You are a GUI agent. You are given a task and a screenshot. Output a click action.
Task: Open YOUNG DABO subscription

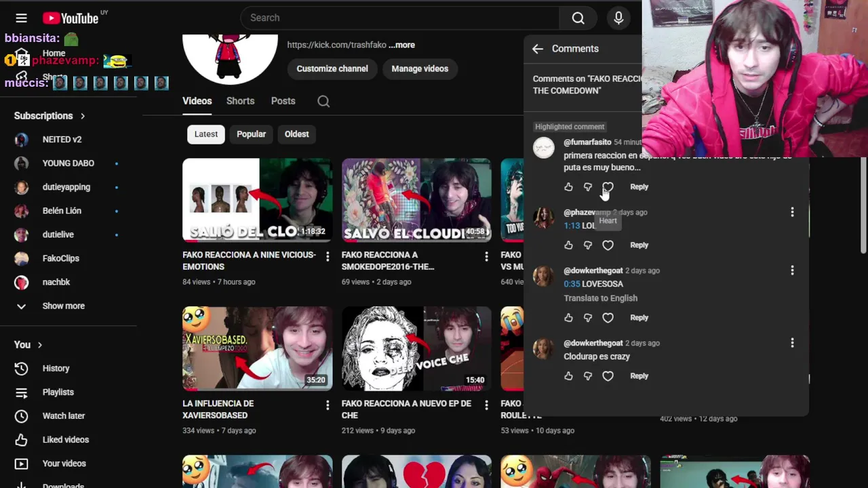click(x=70, y=163)
